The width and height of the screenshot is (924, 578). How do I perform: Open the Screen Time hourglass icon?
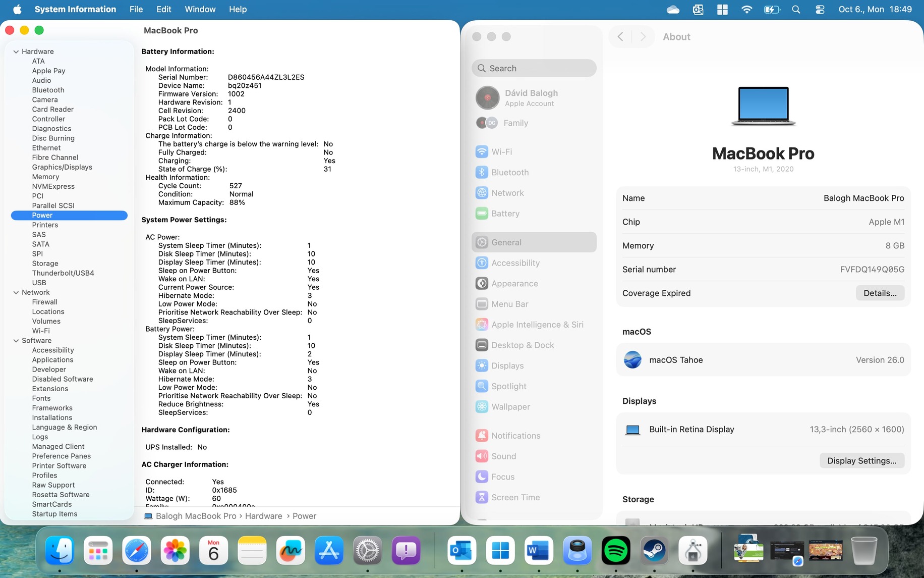tap(482, 497)
